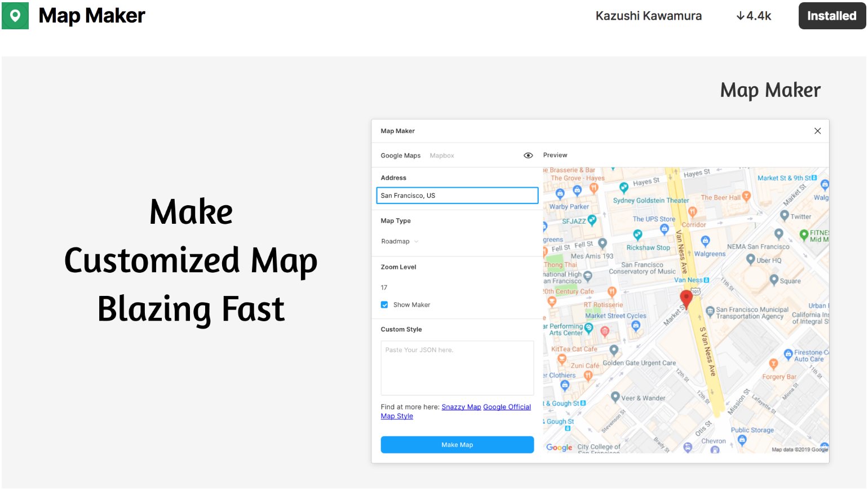868x496 pixels.
Task: Toggle the preview eye icon
Action: pyautogui.click(x=528, y=156)
